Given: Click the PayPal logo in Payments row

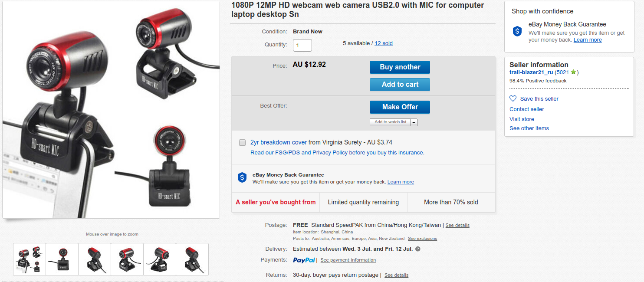Looking at the screenshot, I should click(304, 260).
